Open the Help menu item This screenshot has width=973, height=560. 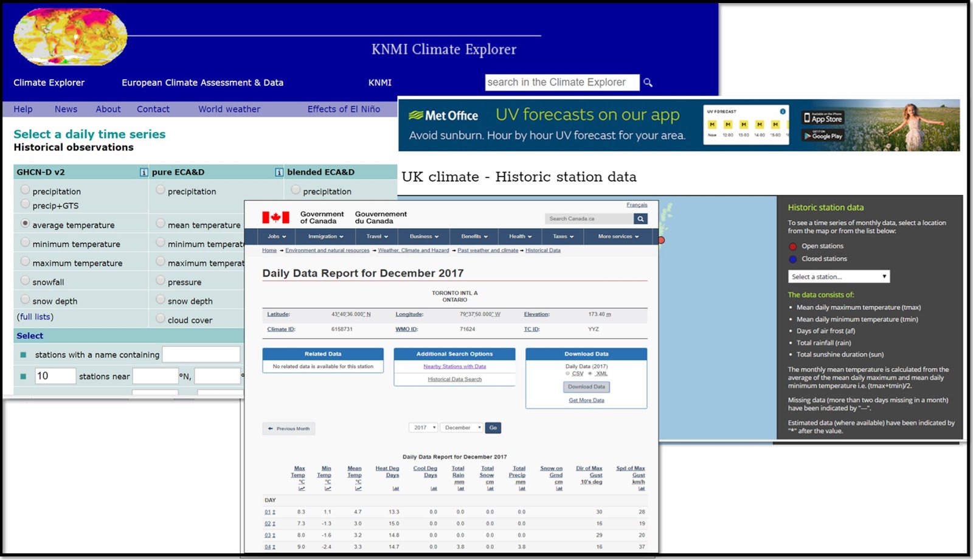(x=23, y=109)
